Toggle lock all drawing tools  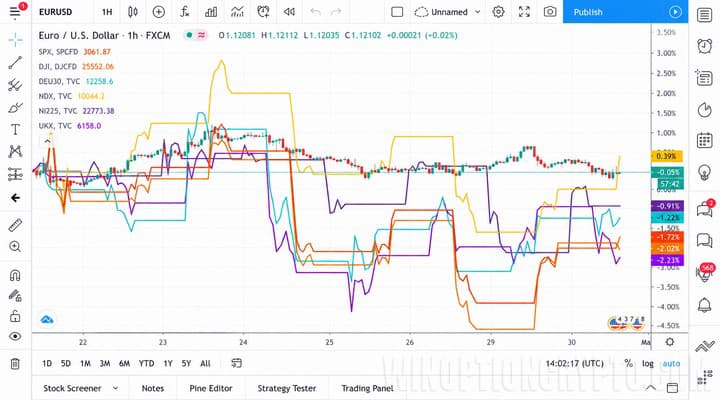click(15, 316)
